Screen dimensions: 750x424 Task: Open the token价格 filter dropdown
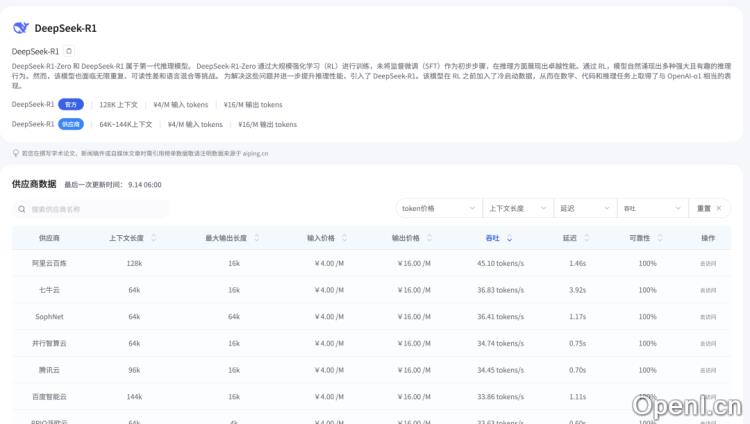coord(439,208)
